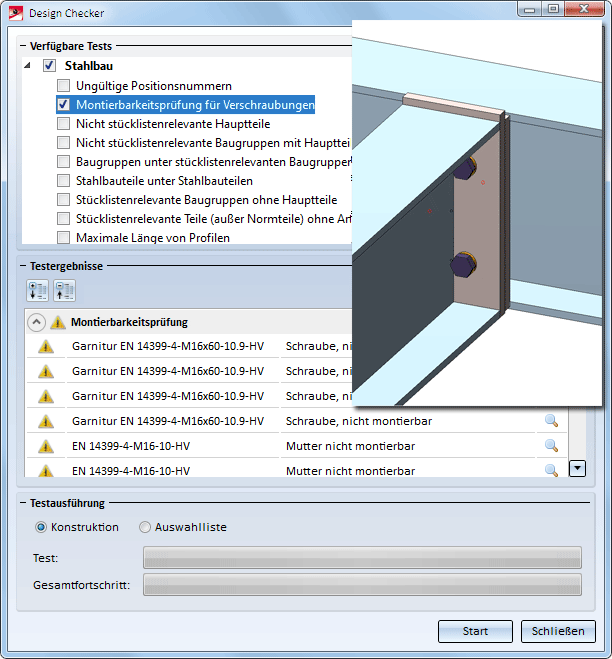Click the Gesamtfortschritt progress bar
Viewport: 612px width, 659px height.
[x=362, y=585]
